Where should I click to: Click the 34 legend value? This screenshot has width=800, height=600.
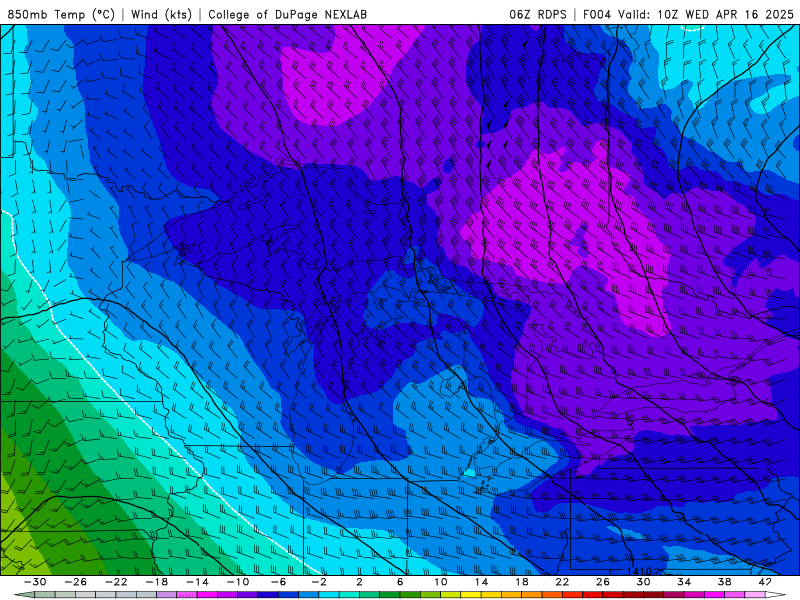pos(684,582)
